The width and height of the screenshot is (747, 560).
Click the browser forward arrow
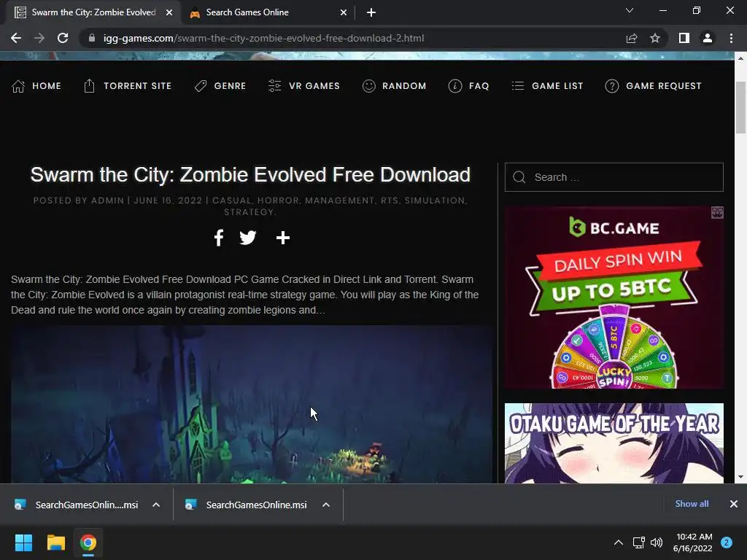click(x=39, y=38)
